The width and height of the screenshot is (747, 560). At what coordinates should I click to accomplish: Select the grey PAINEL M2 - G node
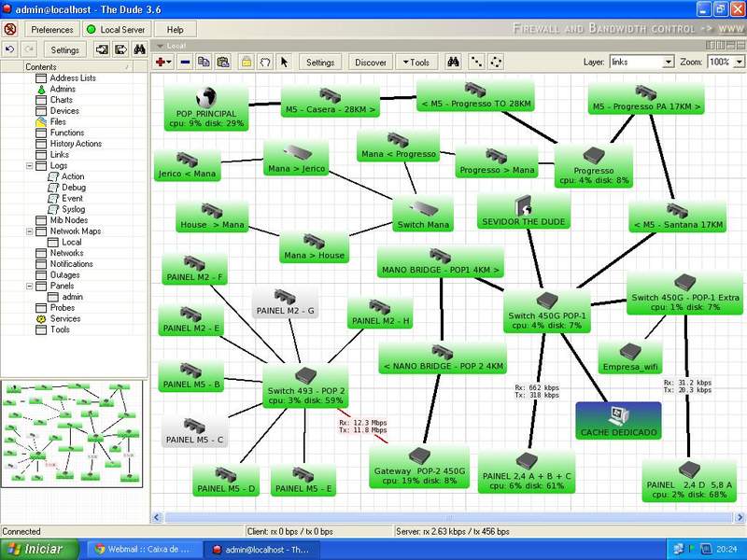click(285, 302)
